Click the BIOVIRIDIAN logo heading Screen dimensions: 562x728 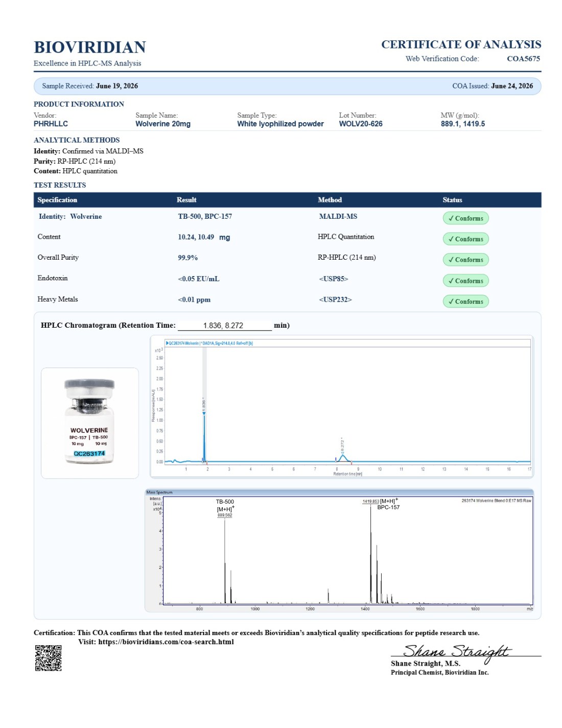pyautogui.click(x=90, y=47)
